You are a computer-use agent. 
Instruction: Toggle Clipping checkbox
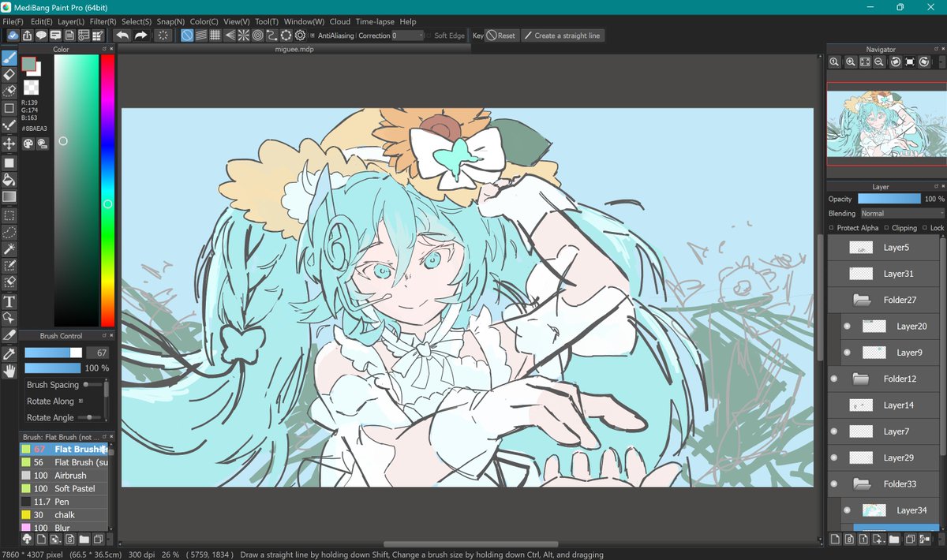886,228
